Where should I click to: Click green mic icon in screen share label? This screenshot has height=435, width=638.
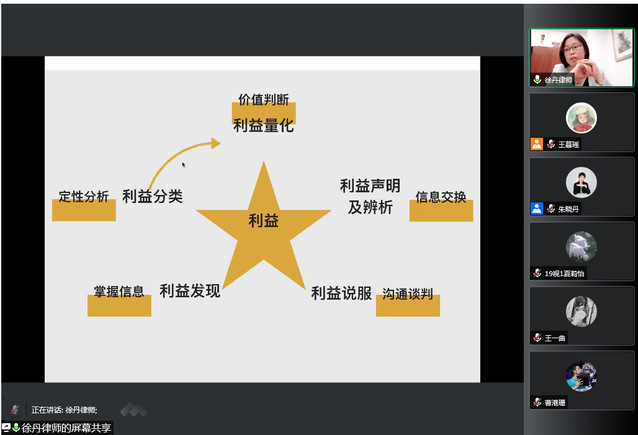click(16, 427)
